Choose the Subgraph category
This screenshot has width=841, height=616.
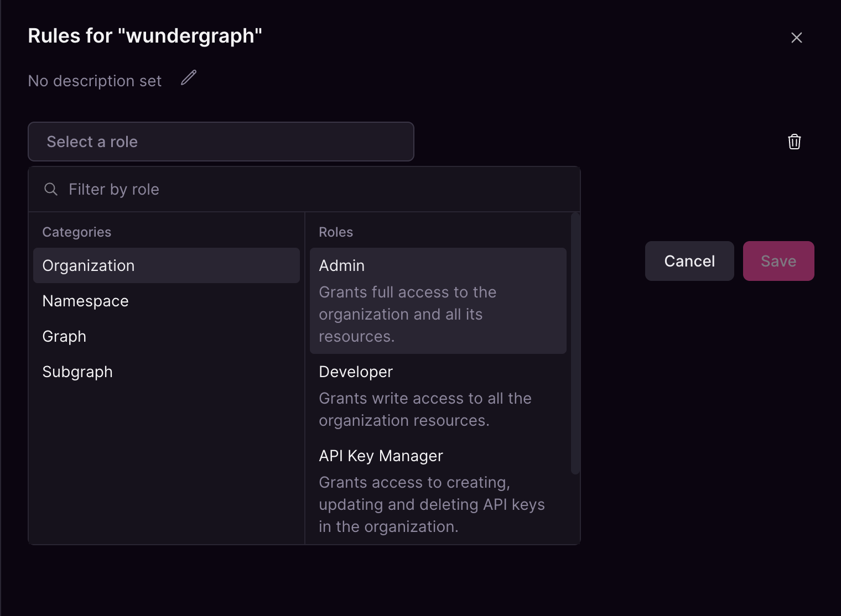point(77,372)
